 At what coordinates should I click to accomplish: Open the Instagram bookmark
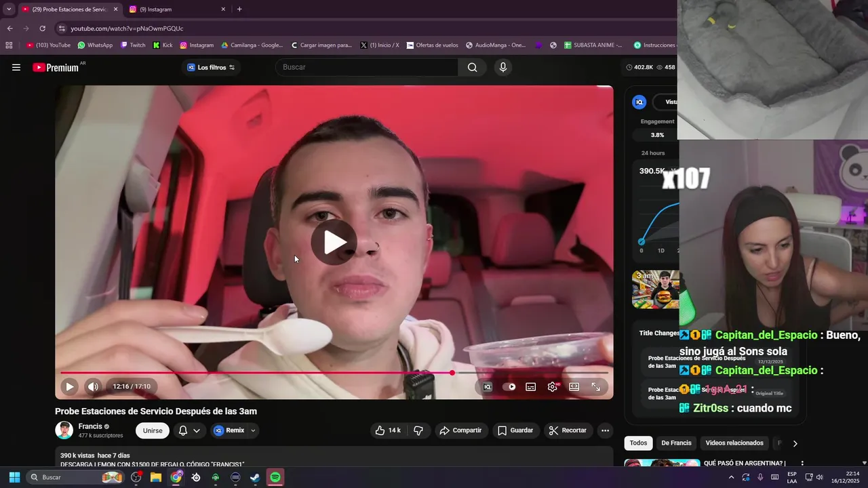click(197, 45)
